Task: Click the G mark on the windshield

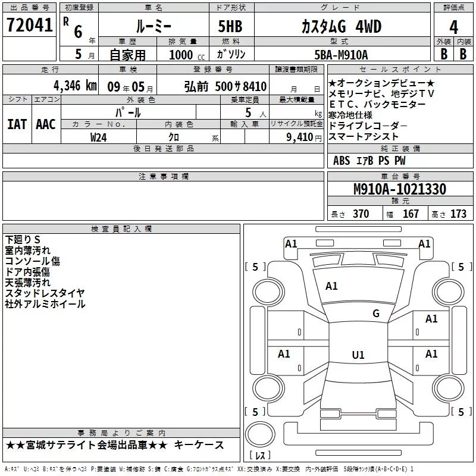Action: (376, 314)
